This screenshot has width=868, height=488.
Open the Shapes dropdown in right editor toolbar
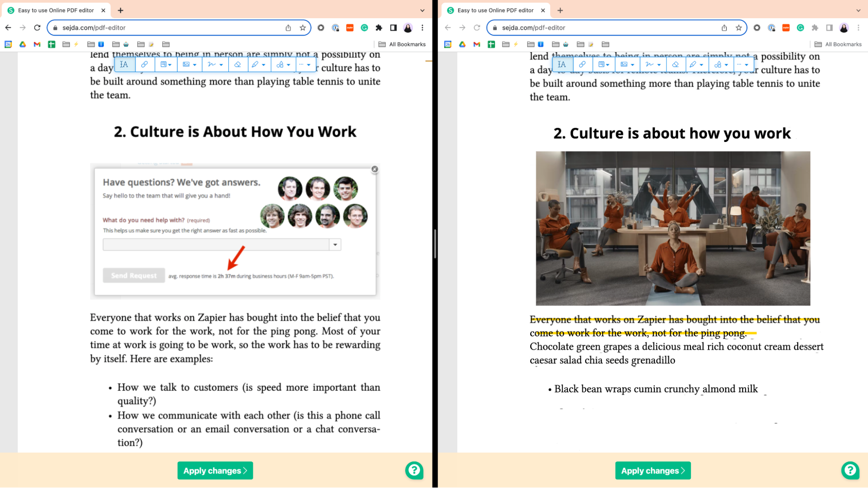(721, 65)
